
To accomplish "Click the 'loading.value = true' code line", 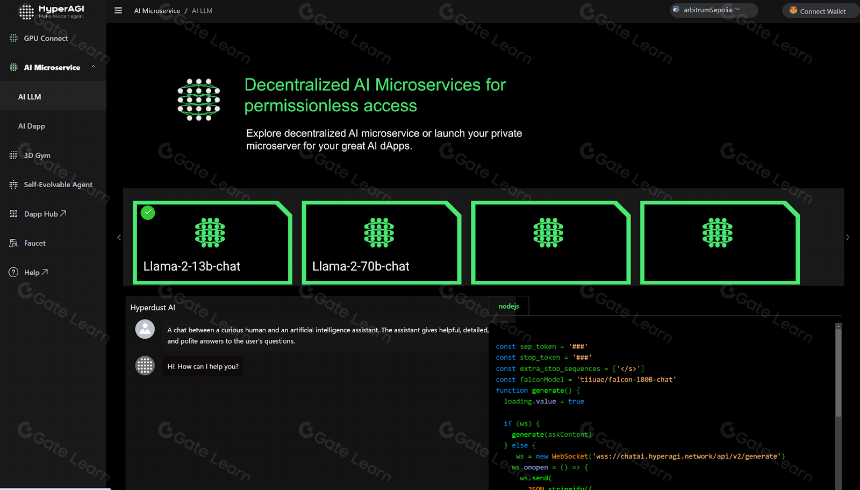I will (x=544, y=401).
